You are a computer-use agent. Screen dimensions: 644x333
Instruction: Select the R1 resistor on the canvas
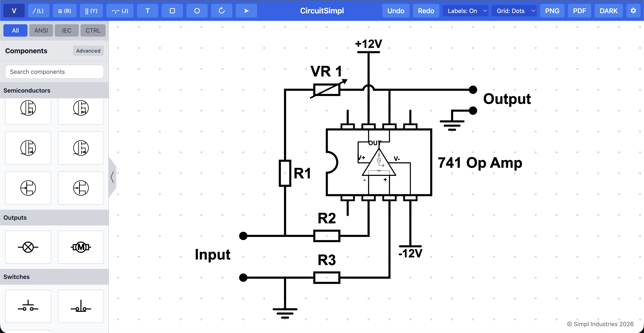pyautogui.click(x=285, y=173)
